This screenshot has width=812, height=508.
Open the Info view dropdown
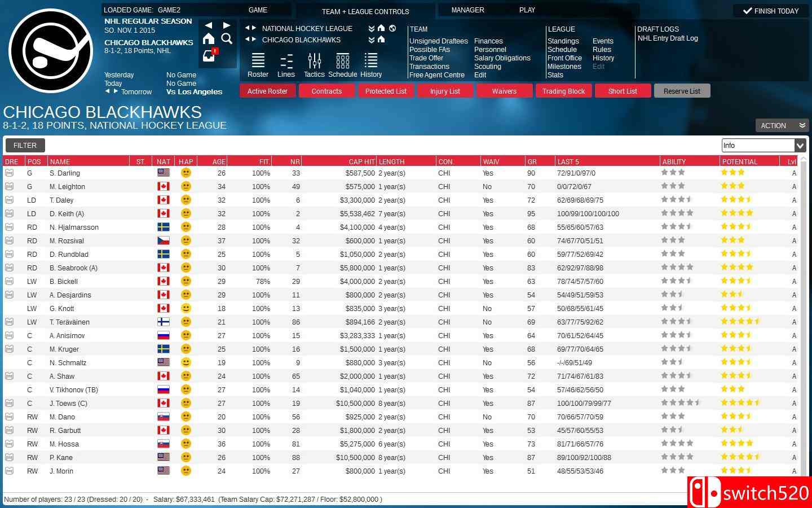tap(800, 146)
